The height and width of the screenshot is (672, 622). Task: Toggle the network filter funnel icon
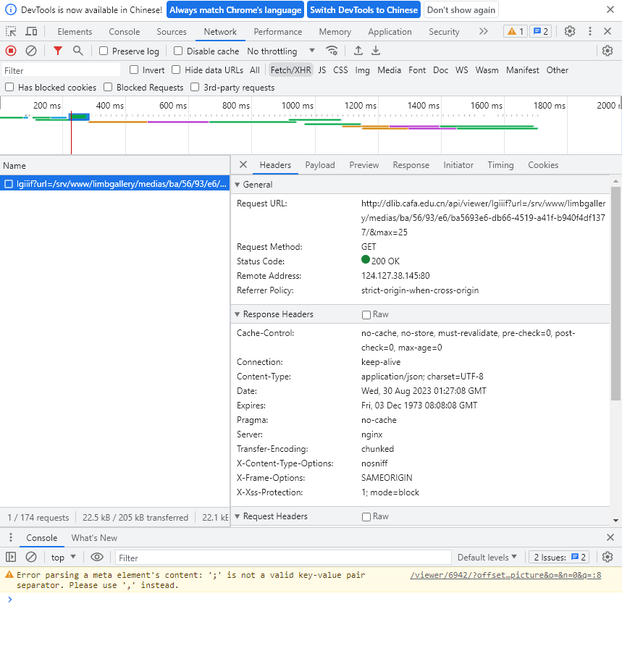coord(58,51)
